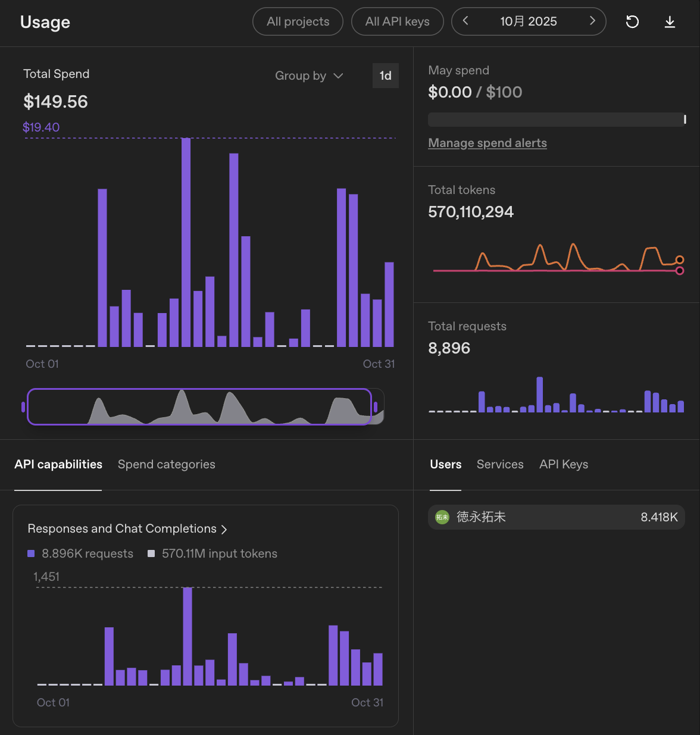Open the All API keys filter
The width and height of the screenshot is (700, 735).
[x=397, y=21]
